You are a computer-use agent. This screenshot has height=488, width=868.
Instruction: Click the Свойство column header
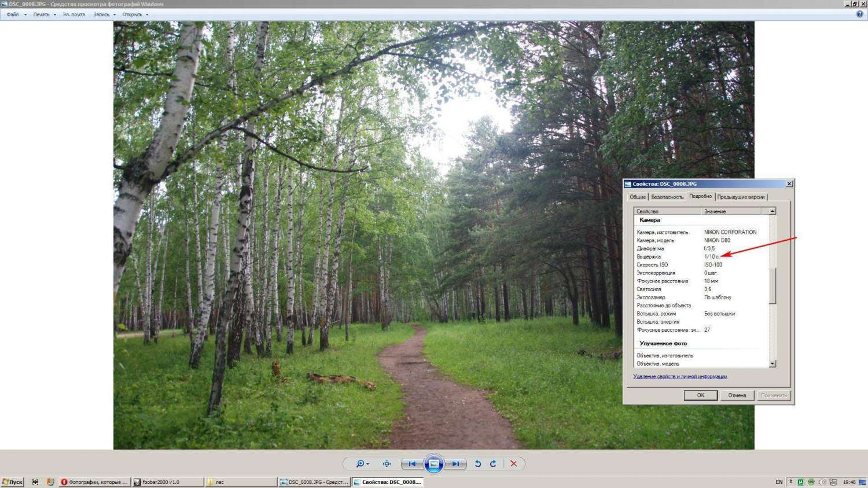667,211
